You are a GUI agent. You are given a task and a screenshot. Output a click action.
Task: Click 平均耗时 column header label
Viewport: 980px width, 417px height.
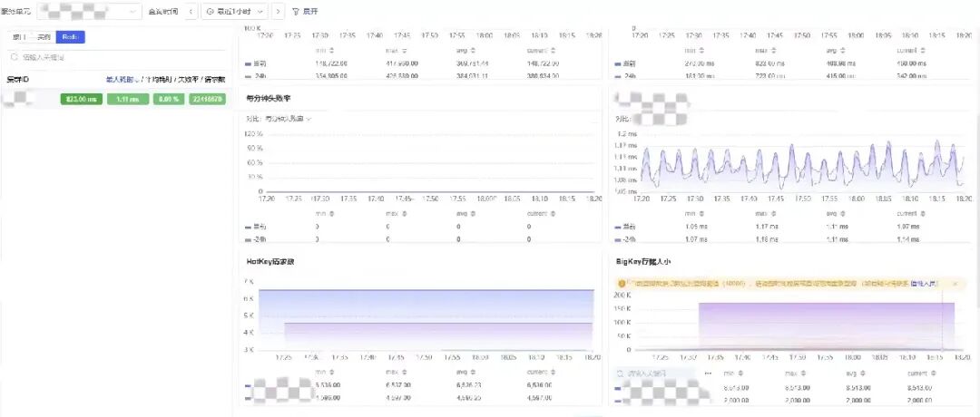(x=158, y=80)
